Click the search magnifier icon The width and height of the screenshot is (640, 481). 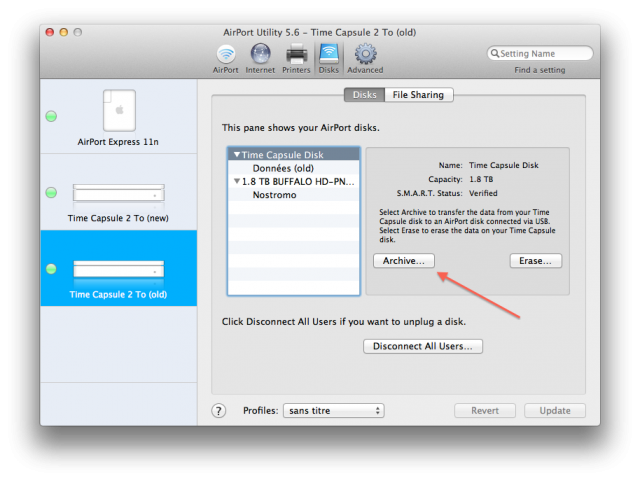pyautogui.click(x=495, y=53)
